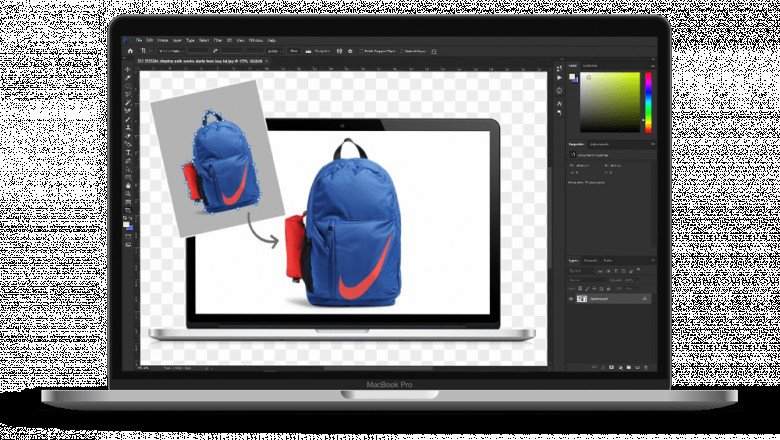Open the Actions play icon panel
Image resolution: width=780 pixels, height=440 pixels.
click(559, 78)
